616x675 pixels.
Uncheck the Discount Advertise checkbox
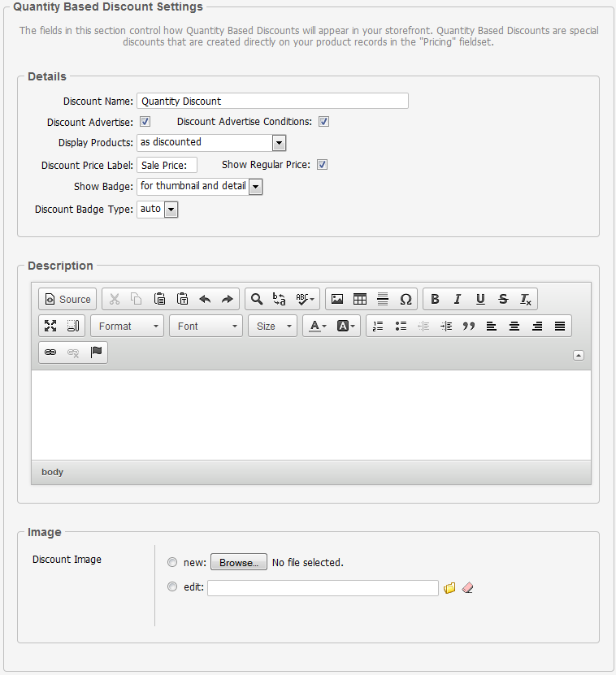[x=145, y=122]
